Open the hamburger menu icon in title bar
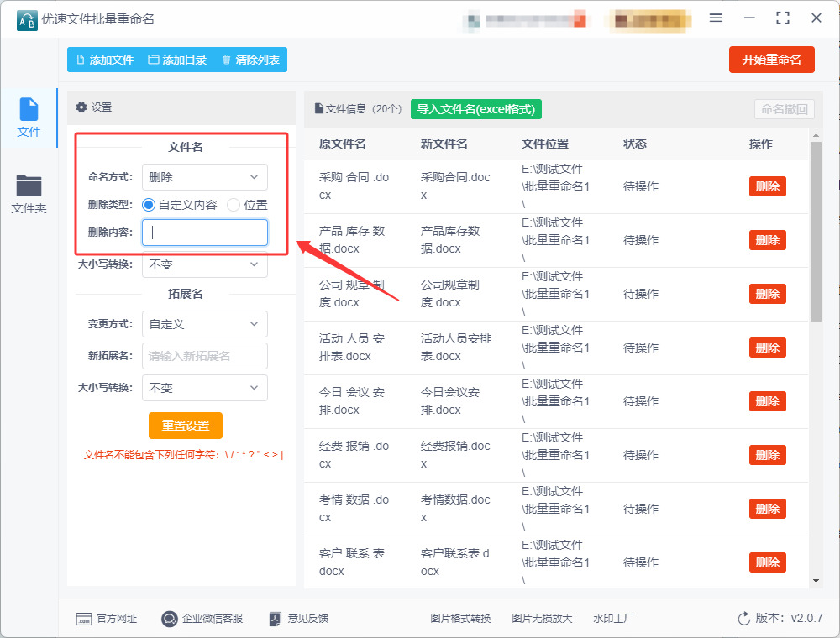The image size is (840, 638). click(x=716, y=18)
